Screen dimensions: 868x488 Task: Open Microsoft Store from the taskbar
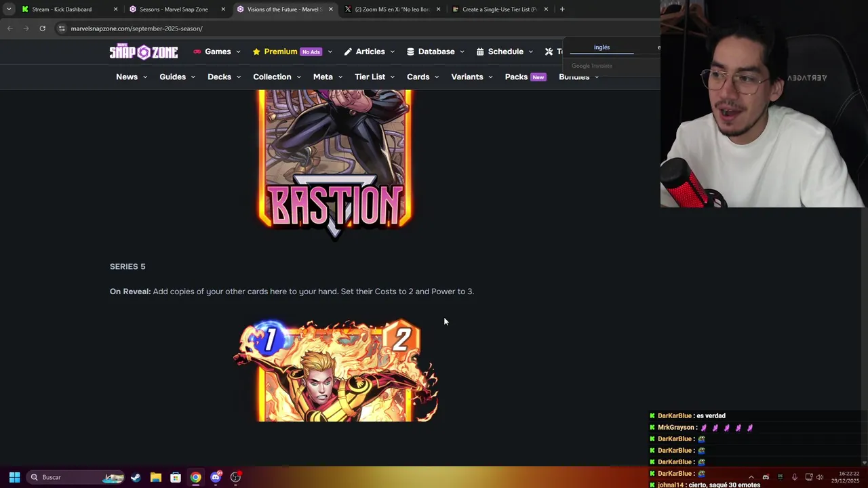(x=176, y=477)
